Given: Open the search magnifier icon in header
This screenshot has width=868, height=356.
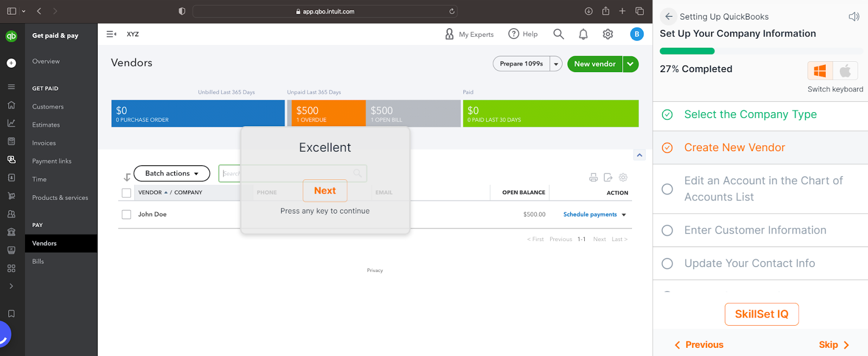Looking at the screenshot, I should 558,34.
